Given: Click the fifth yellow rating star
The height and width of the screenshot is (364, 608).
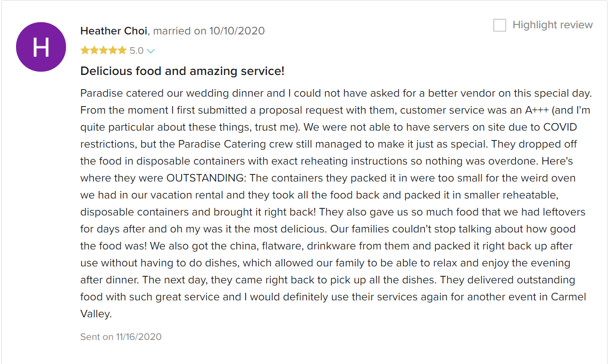Looking at the screenshot, I should [x=122, y=50].
